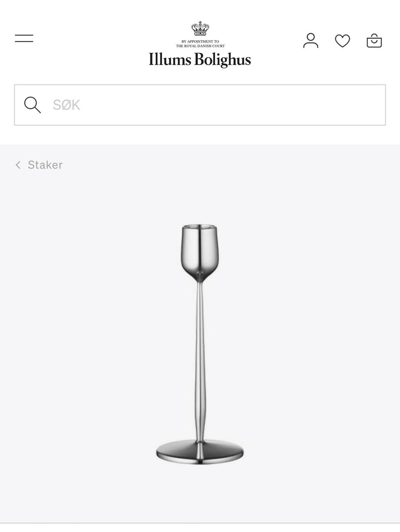The image size is (400, 532).
Task: Open the hamburger navigation menu
Action: [24, 38]
